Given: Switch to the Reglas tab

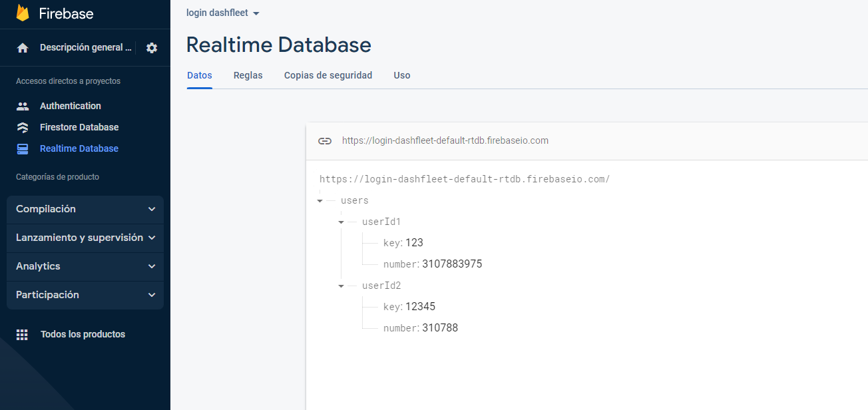Looking at the screenshot, I should [x=248, y=75].
